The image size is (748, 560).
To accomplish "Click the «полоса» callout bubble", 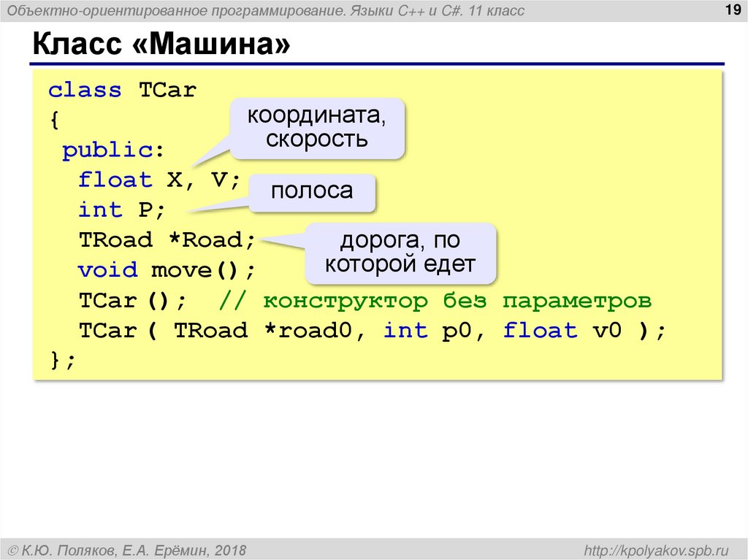I will (x=312, y=192).
